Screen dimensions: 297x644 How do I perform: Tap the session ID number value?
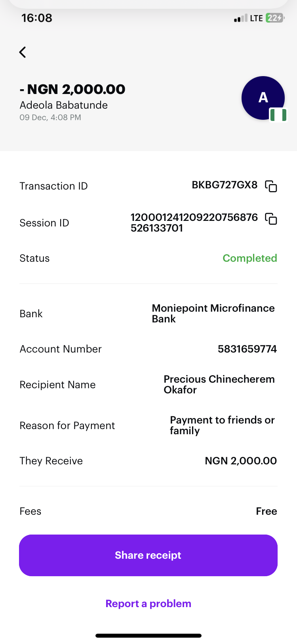coord(194,222)
